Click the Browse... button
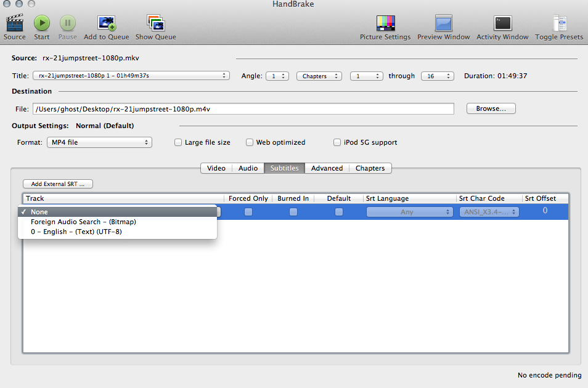This screenshot has height=388, width=588. [x=491, y=109]
